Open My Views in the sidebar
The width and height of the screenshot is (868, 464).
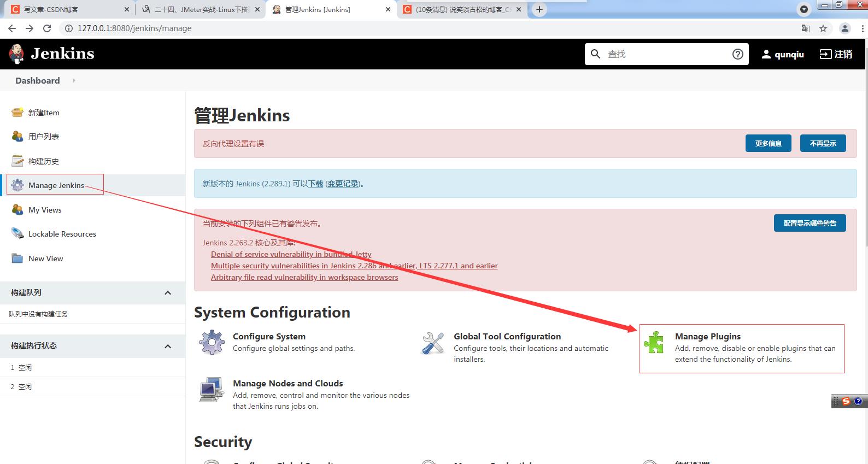pos(45,210)
